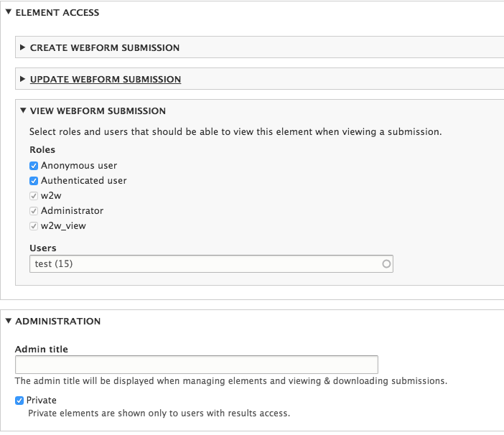Collapse the View Webform Submission title
The height and width of the screenshot is (435, 504).
(x=98, y=111)
